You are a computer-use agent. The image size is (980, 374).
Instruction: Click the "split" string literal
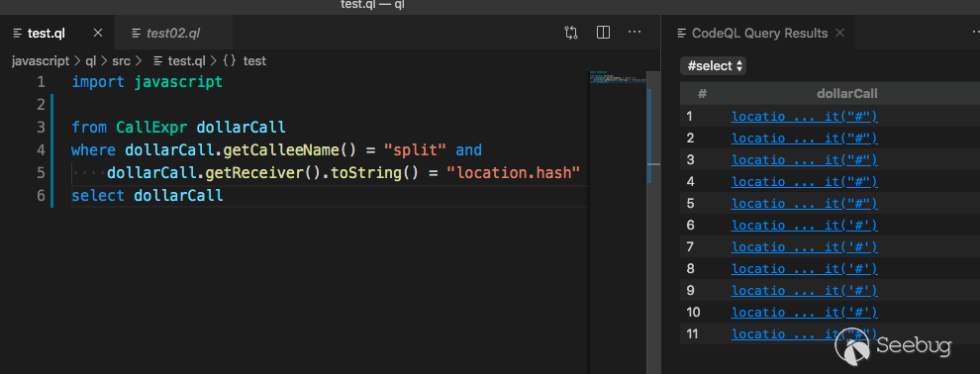(415, 149)
